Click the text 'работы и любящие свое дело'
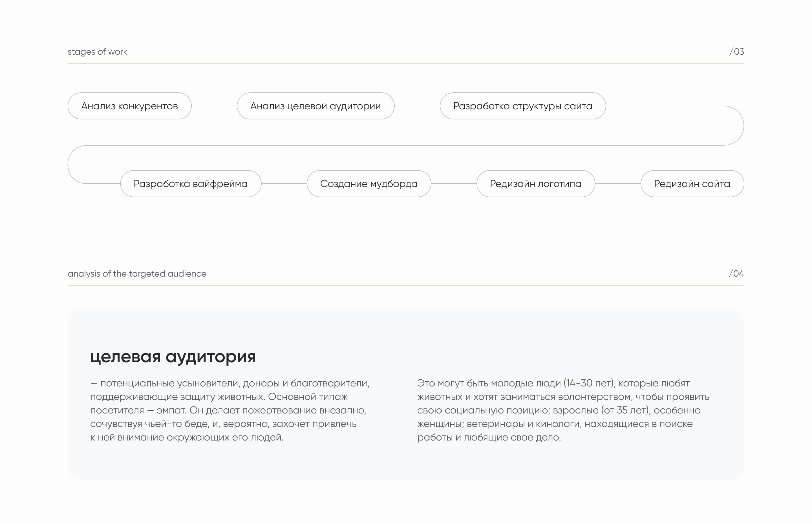Image resolution: width=812 pixels, height=525 pixels. point(489,437)
